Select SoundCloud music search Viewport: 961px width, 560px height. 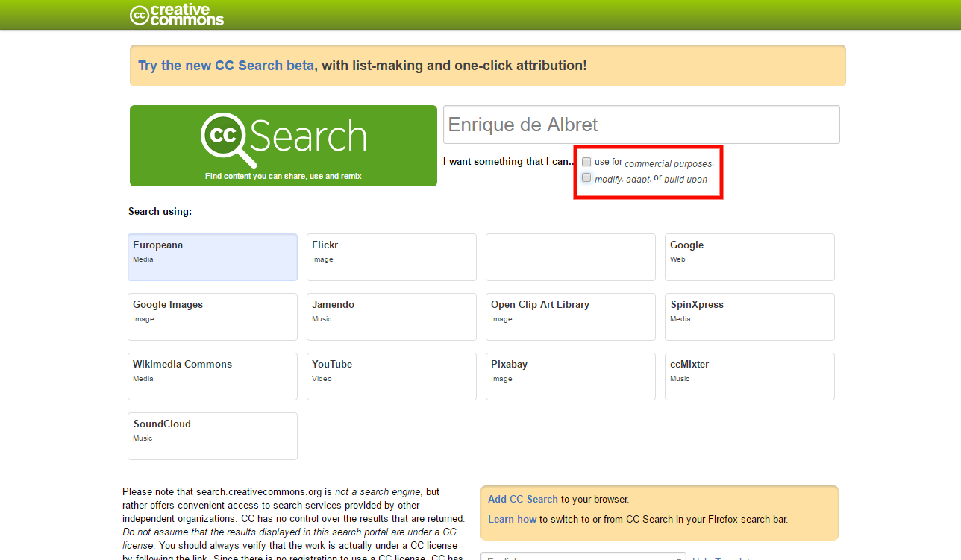(x=213, y=436)
